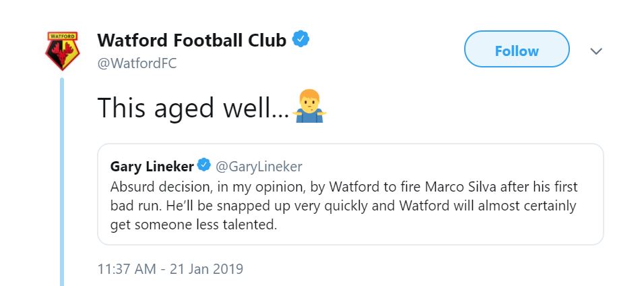Viewport: 644px width, 286px height.
Task: Click the 11:37 AM time text
Action: pos(127,268)
